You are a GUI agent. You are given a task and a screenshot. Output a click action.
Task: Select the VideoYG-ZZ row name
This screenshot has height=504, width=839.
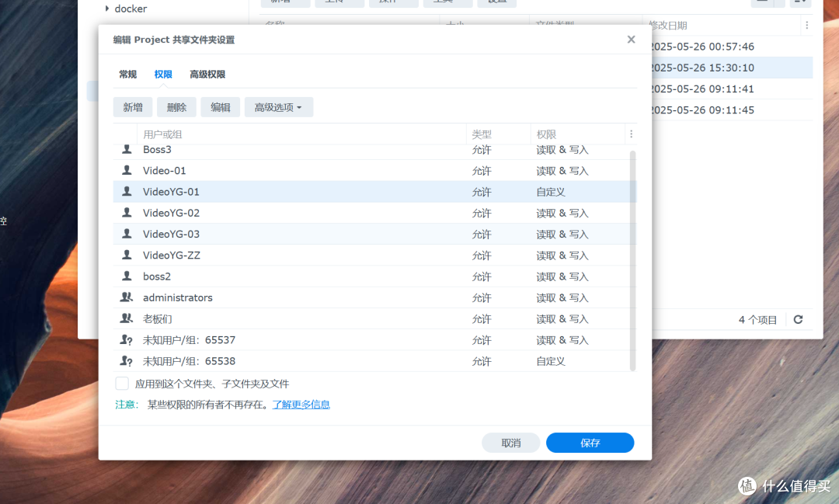[172, 255]
